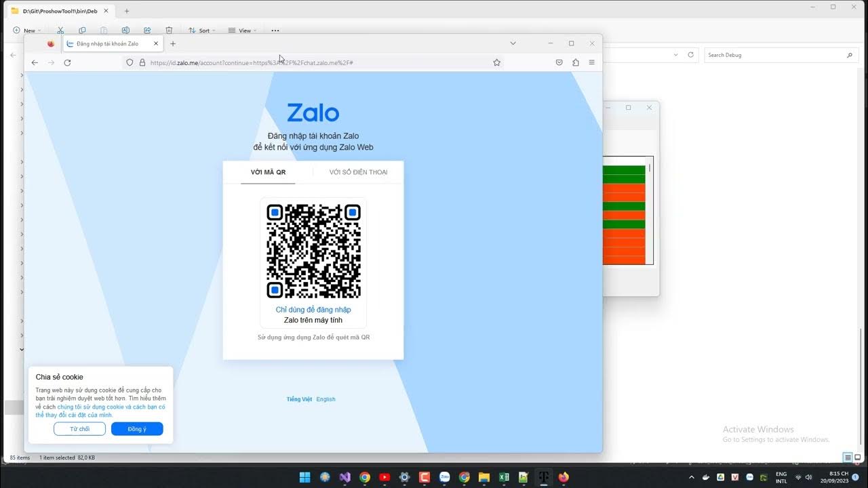Open the Firefox extensions puzzle icon

tap(575, 62)
